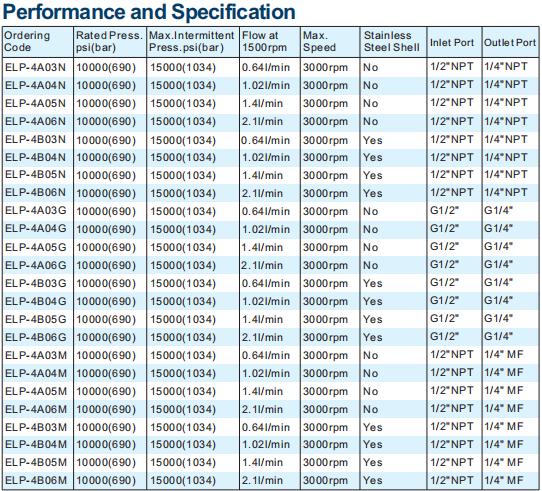Select the Rated Press. psi(bar) header
This screenshot has width=542, height=491.
tap(109, 41)
